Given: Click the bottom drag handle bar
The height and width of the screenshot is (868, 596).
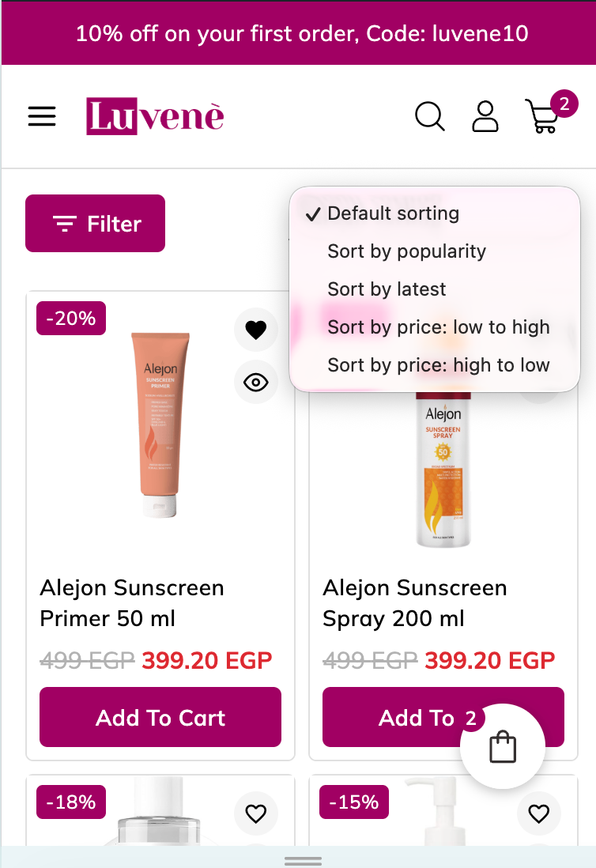Looking at the screenshot, I should pyautogui.click(x=303, y=861).
